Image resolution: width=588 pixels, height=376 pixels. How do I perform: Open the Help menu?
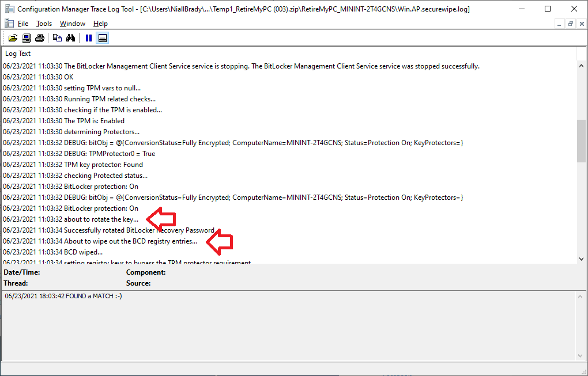(100, 24)
